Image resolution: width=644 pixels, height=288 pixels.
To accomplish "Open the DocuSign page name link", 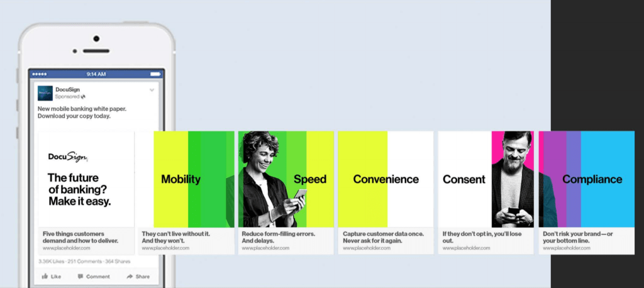I will tap(68, 89).
